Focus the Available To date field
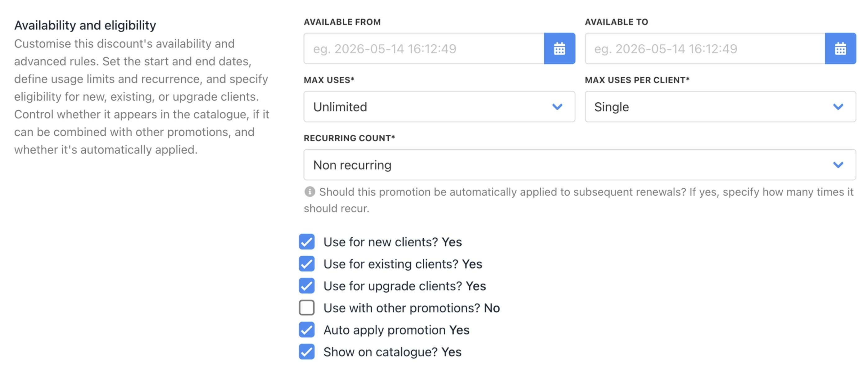 point(705,48)
